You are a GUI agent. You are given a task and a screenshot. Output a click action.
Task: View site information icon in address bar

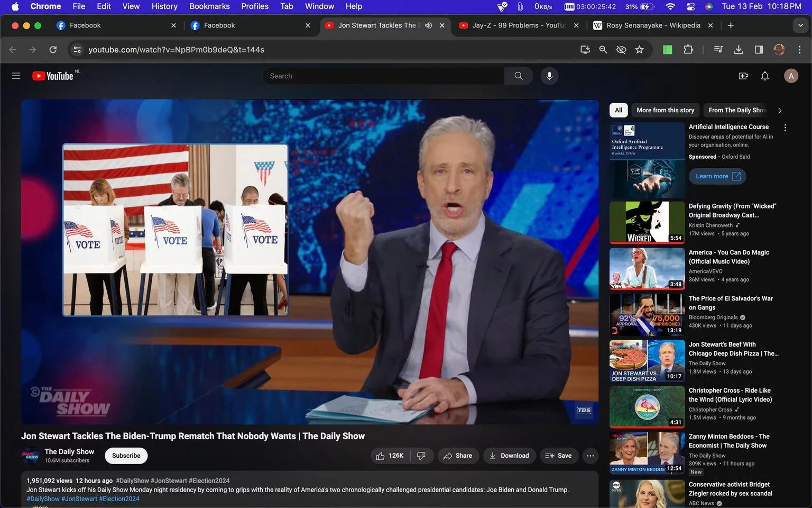click(77, 49)
